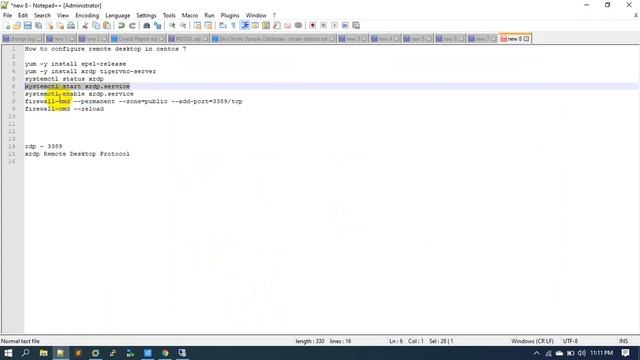Click the Open file toolbar icon

[x=17, y=25]
